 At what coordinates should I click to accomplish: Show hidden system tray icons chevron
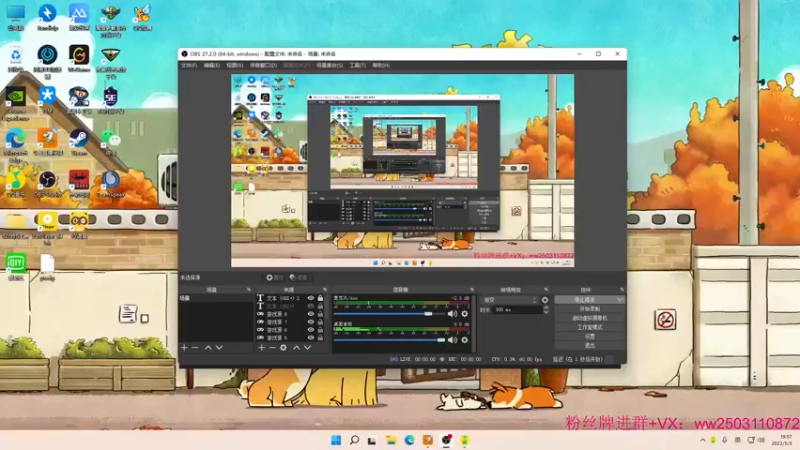(703, 440)
